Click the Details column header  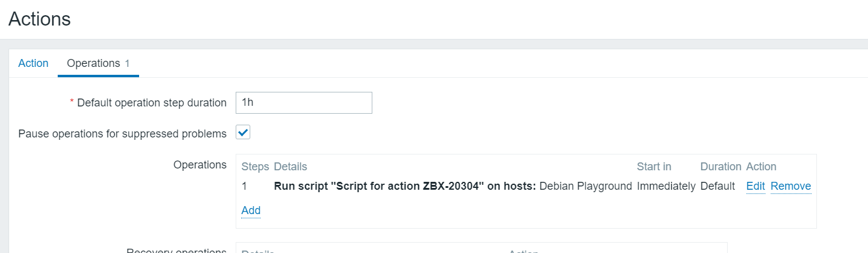(290, 167)
